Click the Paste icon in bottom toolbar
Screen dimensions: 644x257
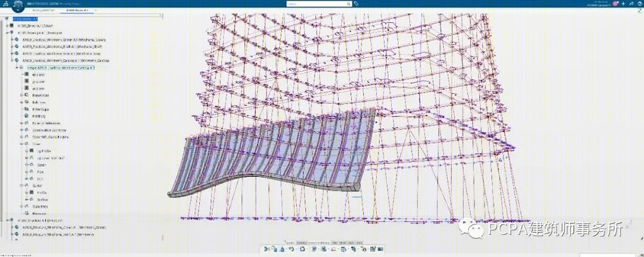(x=282, y=249)
